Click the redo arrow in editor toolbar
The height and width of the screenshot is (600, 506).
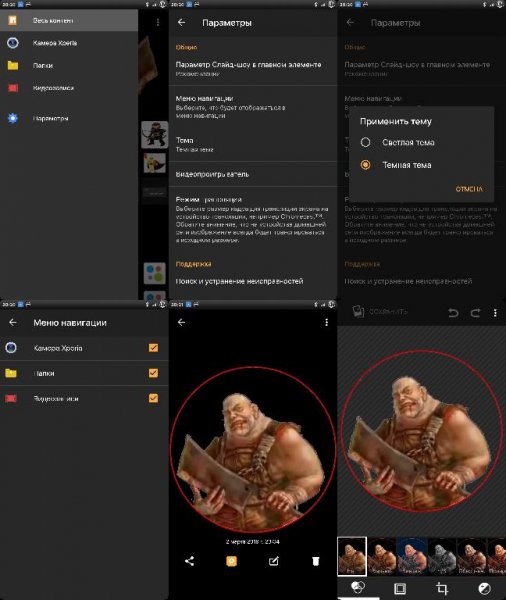pos(475,313)
